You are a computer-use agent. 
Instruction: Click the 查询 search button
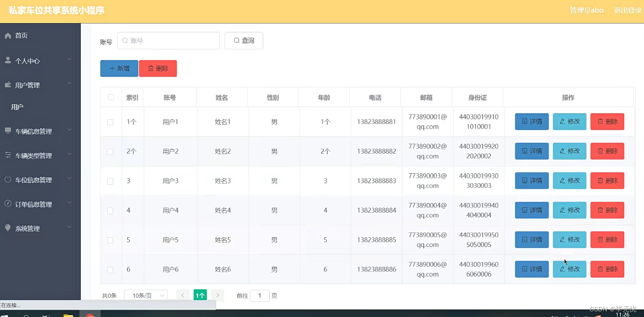point(244,41)
